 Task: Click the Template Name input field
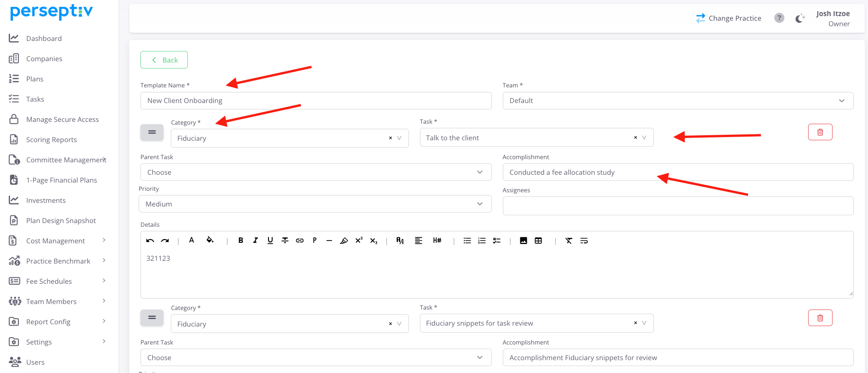coord(315,101)
